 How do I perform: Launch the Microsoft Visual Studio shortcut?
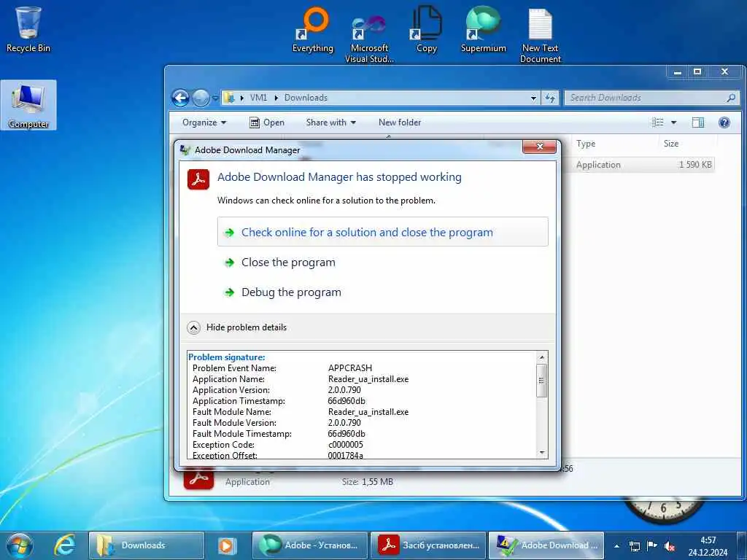click(x=369, y=38)
